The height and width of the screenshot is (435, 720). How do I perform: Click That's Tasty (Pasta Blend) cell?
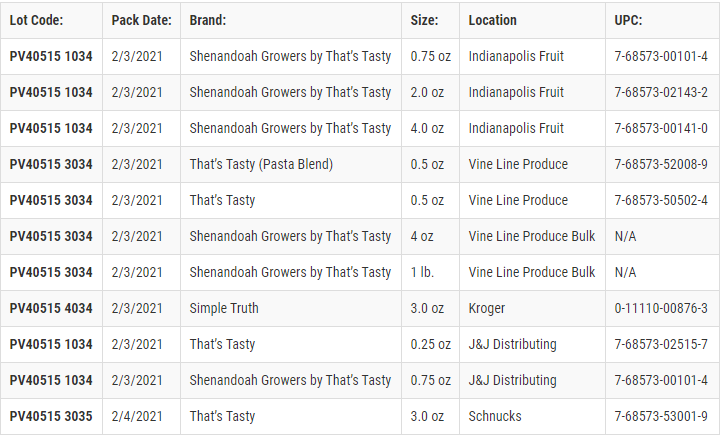[261, 164]
